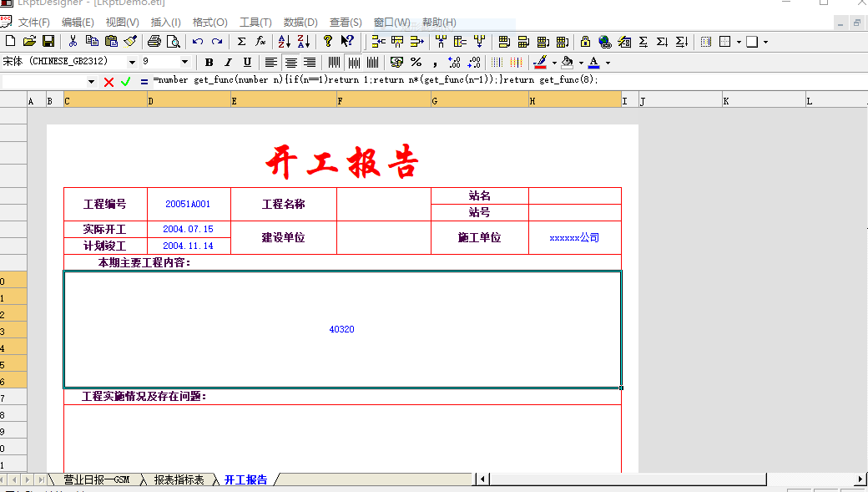Open the 数据(D) menu
This screenshot has height=492, width=868.
coord(300,23)
